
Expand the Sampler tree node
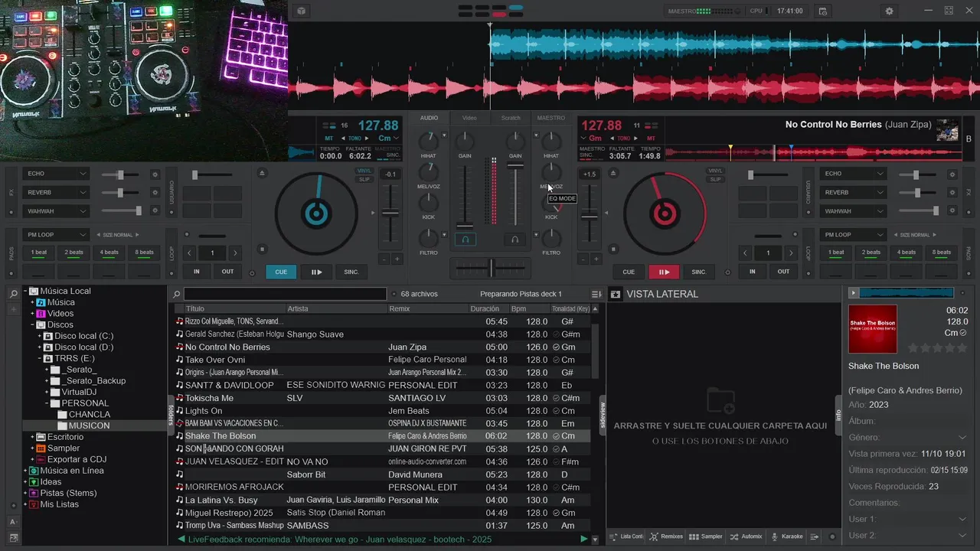click(32, 448)
